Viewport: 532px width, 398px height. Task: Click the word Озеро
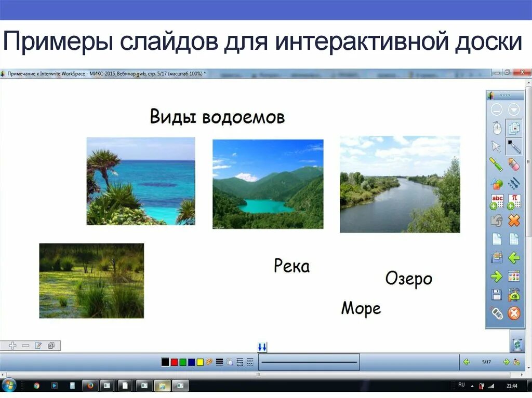click(409, 279)
